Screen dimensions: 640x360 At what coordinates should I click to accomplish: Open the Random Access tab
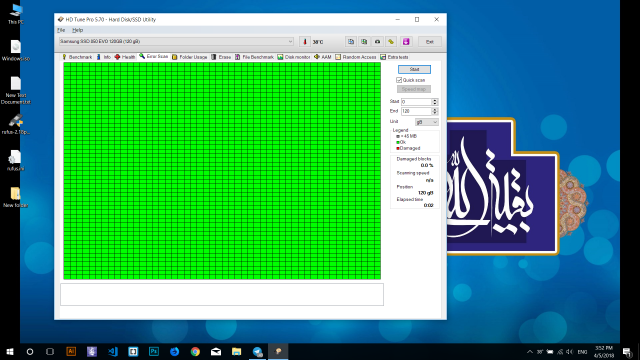click(356, 57)
